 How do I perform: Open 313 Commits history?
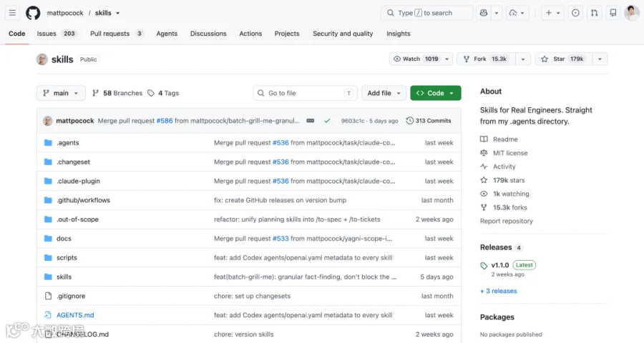click(x=429, y=121)
